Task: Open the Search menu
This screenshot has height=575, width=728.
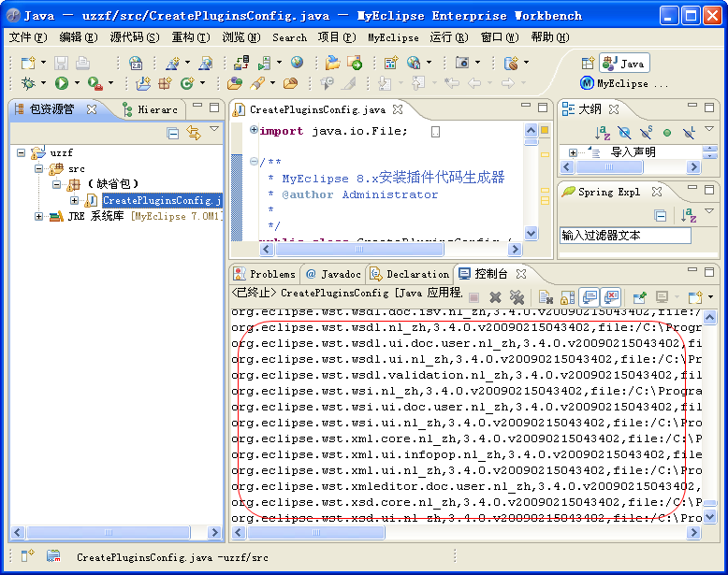Action: pos(289,37)
